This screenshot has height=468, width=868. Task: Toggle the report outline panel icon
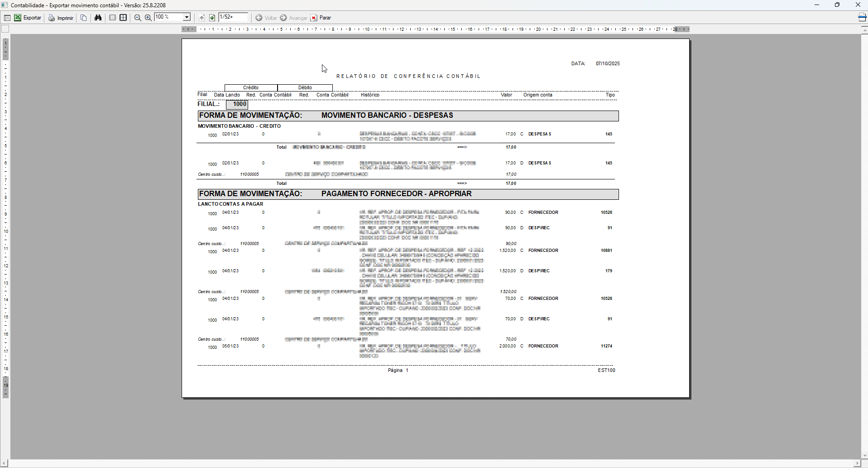pyautogui.click(x=7, y=18)
